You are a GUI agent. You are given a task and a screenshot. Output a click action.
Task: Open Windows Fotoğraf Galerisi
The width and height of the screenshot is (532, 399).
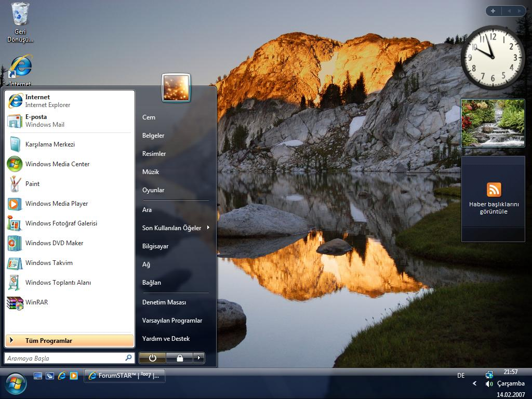tap(70, 223)
